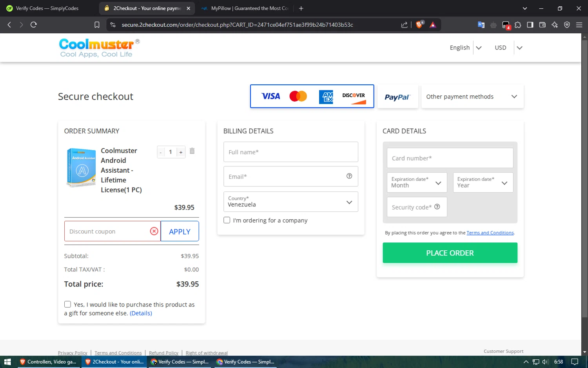The width and height of the screenshot is (588, 368).
Task: Reload the checkout page
Action: [x=34, y=25]
